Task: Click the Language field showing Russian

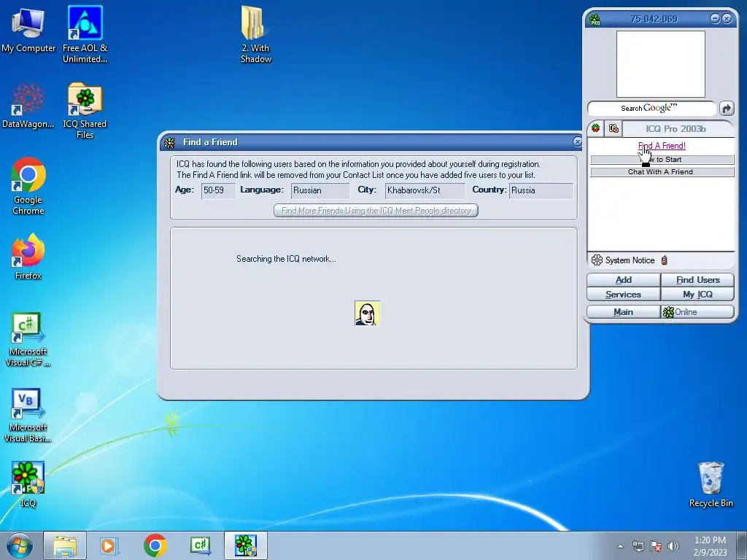Action: point(320,190)
